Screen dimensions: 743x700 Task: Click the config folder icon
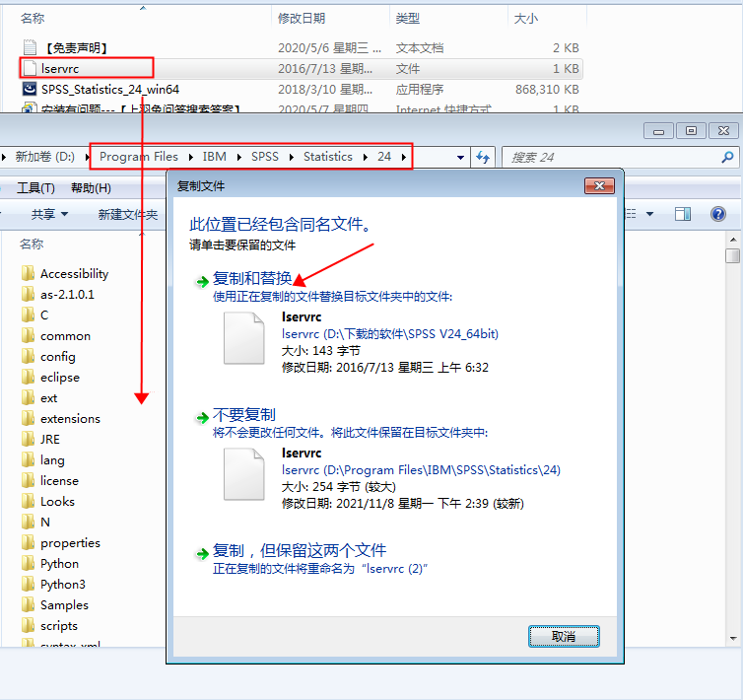pyautogui.click(x=28, y=356)
